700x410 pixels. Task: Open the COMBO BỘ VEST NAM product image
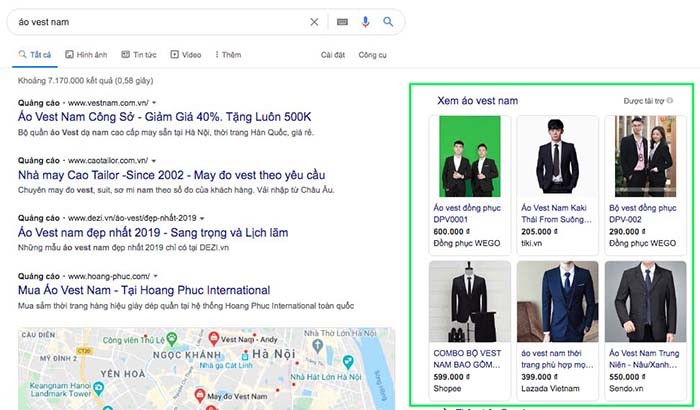(470, 301)
